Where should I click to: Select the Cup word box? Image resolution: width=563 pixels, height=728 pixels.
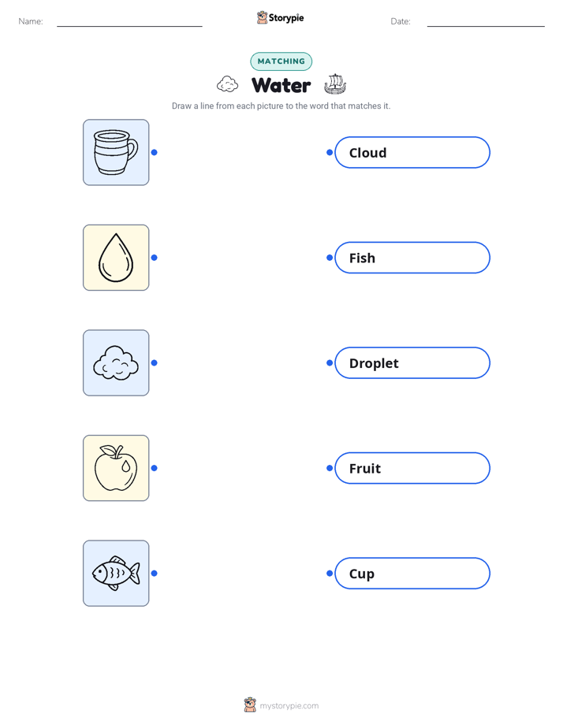[x=412, y=574]
